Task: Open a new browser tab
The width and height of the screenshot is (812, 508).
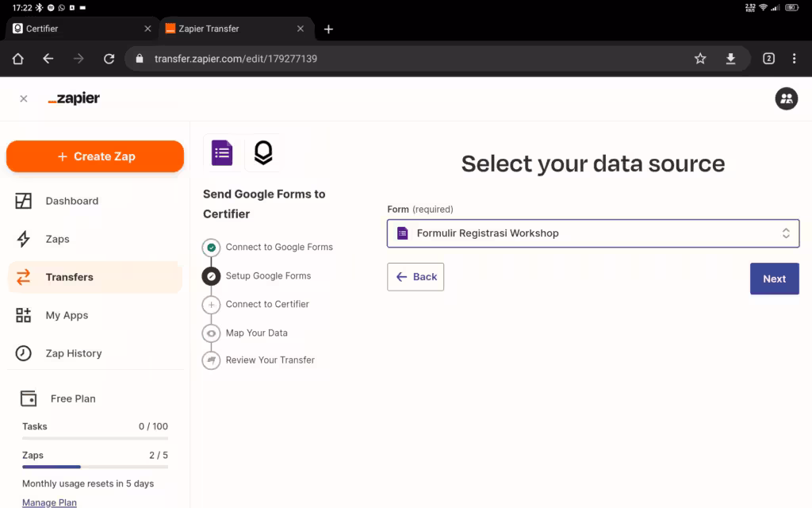Action: 328,29
